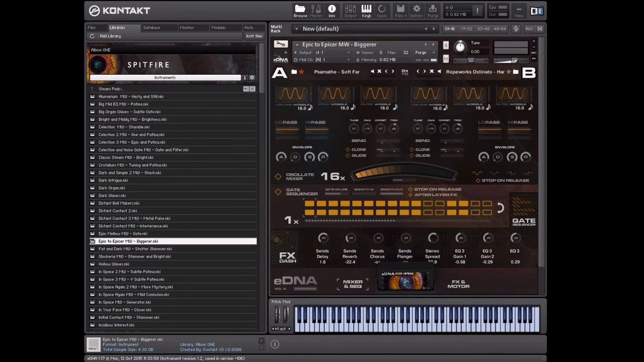Switch to the Monitor tab
644x362 pixels.
pos(187,27)
